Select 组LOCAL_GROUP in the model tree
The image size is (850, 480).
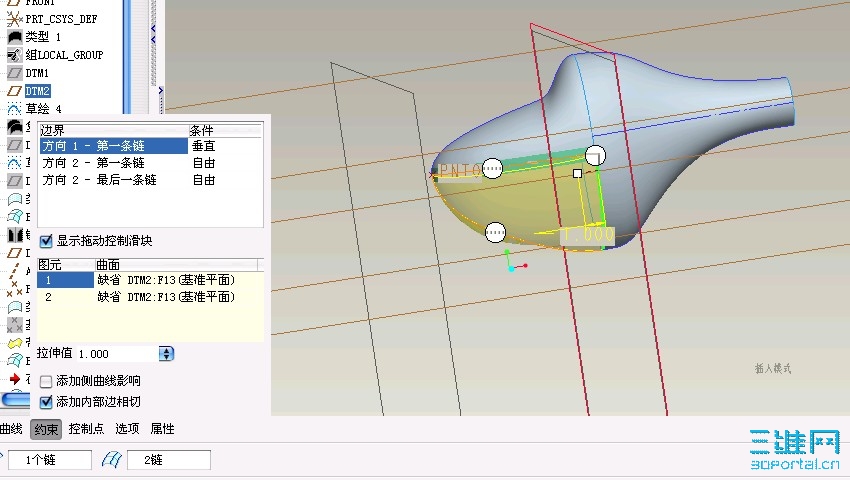tap(64, 55)
